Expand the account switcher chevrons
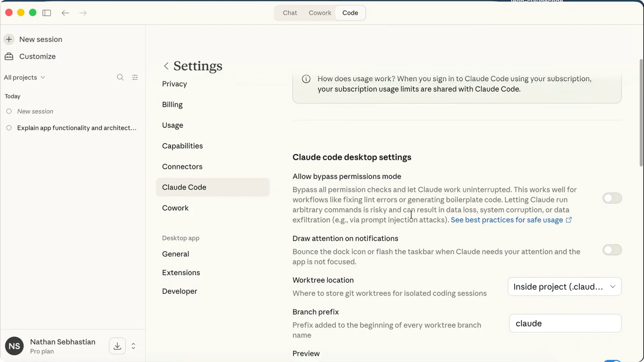Viewport: 644px width, 362px height. click(x=133, y=346)
